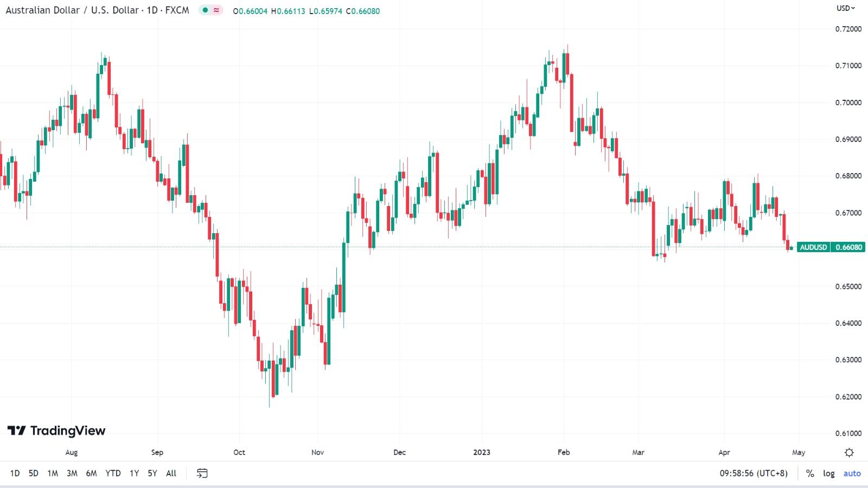Click the high value H0.66113
The height and width of the screenshot is (488, 868).
(288, 11)
